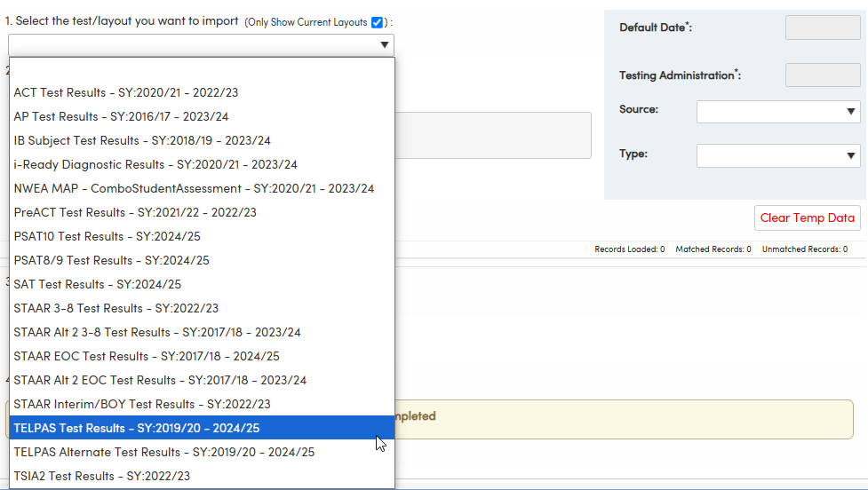Pick STAAR Interim/BOY Test Results

tap(202, 404)
